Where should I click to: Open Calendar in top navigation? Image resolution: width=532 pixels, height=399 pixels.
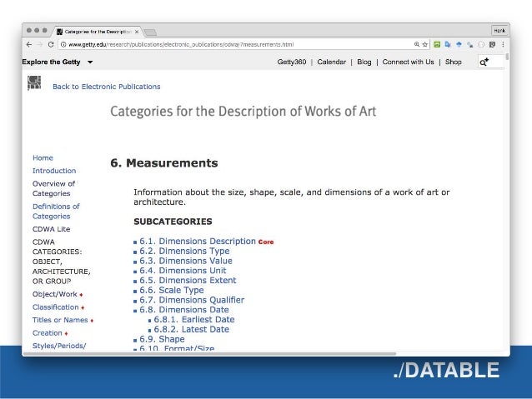coord(332,62)
